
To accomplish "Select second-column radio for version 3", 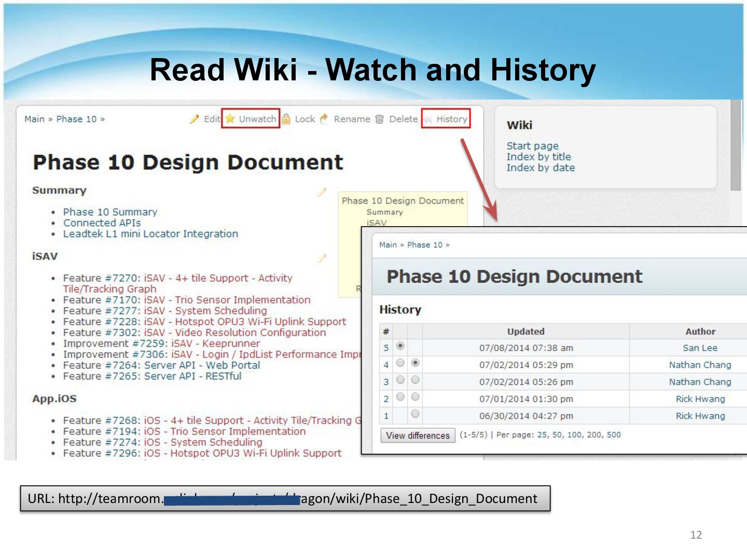I will click(x=415, y=380).
